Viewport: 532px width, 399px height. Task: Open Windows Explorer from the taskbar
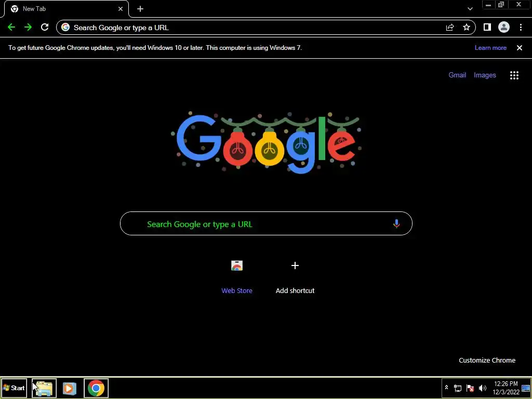coord(44,388)
